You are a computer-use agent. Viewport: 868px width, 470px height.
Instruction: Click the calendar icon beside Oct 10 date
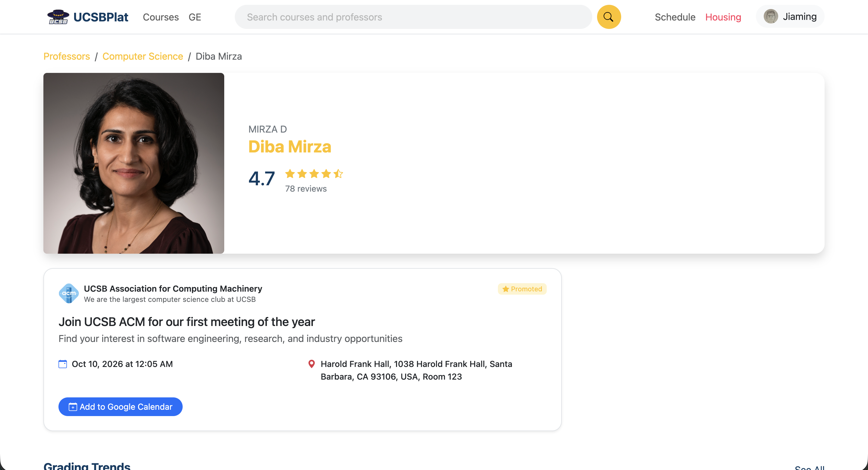[x=63, y=364]
